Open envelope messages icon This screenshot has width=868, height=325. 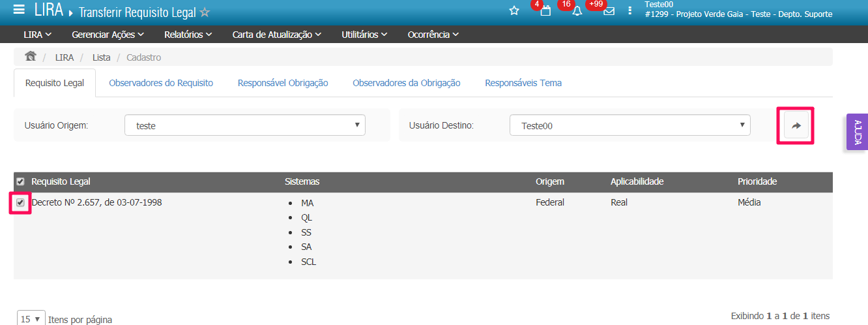click(609, 10)
